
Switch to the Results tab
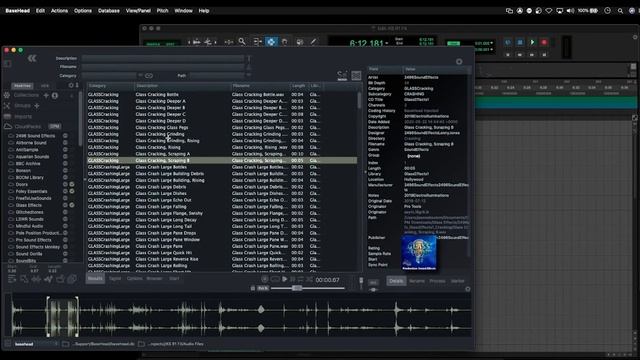point(95,278)
